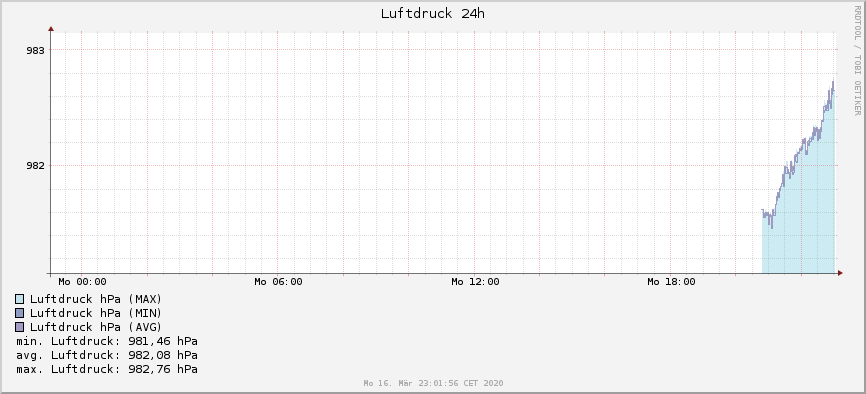866x394 pixels.
Task: Click the AVG legend color swatch
Action: point(20,327)
